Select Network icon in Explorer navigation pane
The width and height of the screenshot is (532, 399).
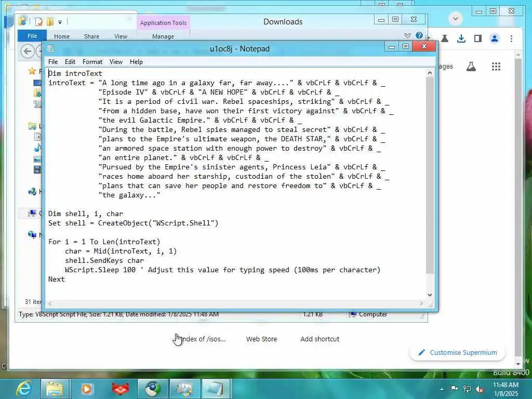tap(32, 234)
